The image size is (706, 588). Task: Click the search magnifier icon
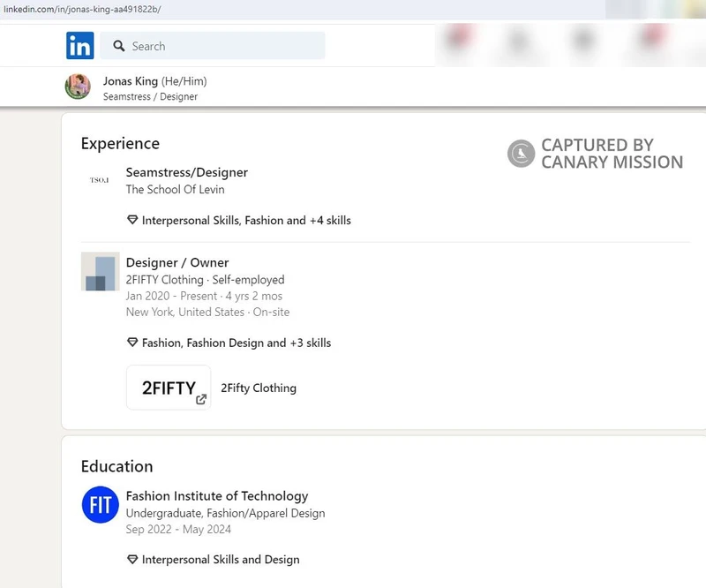tap(119, 46)
